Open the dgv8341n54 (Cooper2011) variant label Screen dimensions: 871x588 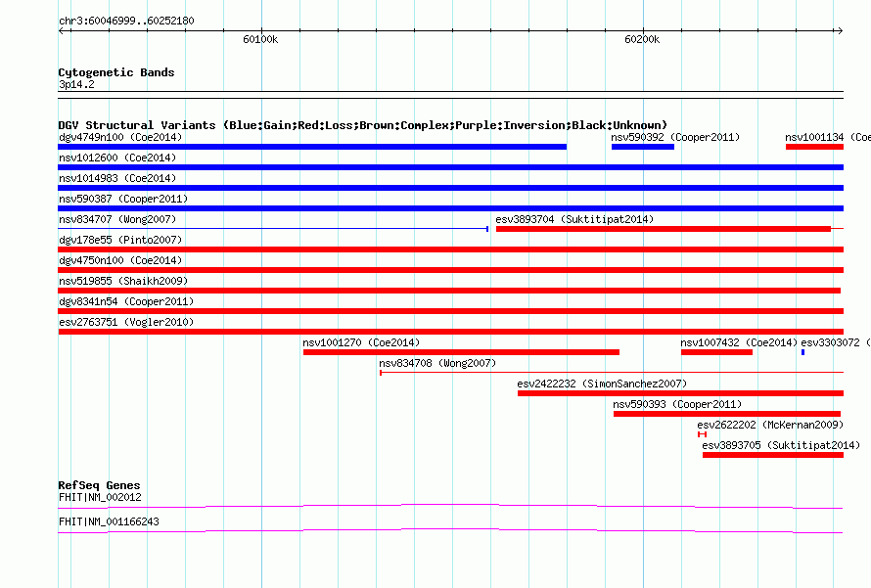[x=126, y=301]
